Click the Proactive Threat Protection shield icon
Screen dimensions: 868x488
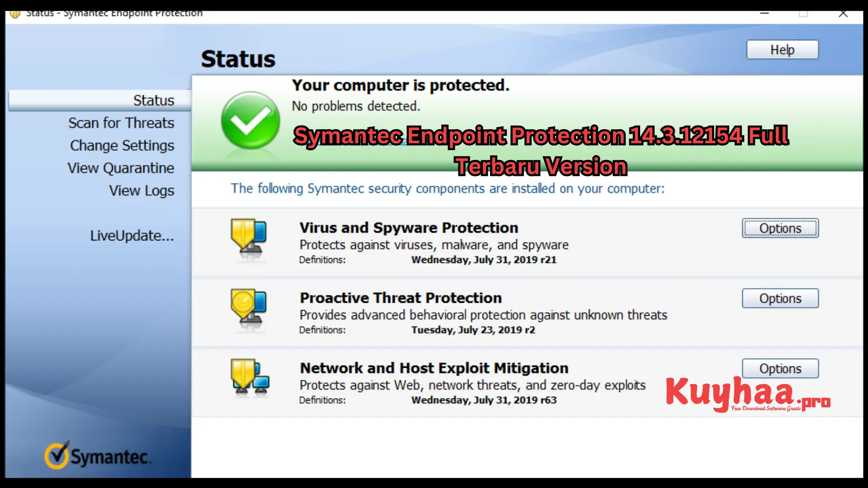point(247,307)
